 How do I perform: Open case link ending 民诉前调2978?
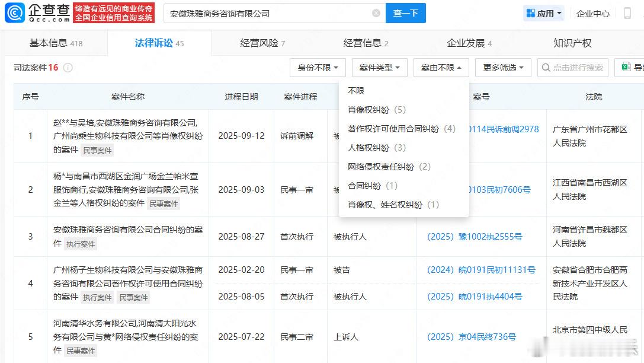point(504,129)
